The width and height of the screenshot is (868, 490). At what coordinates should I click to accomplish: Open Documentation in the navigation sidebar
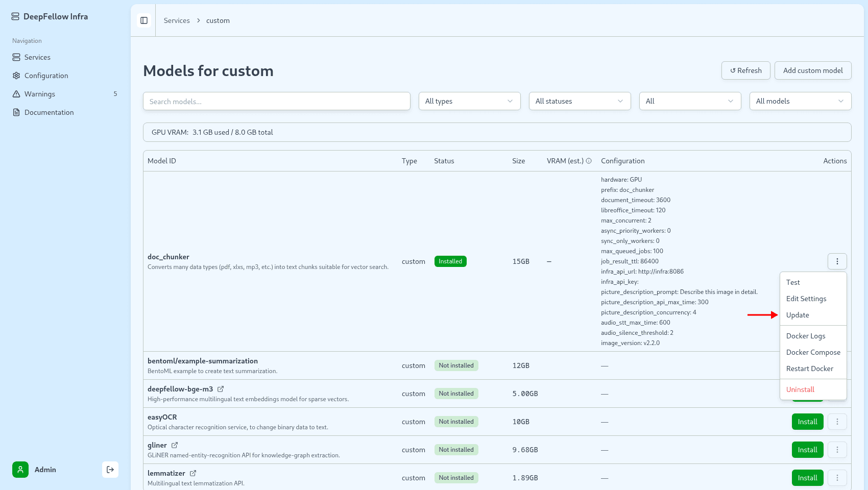point(65,112)
